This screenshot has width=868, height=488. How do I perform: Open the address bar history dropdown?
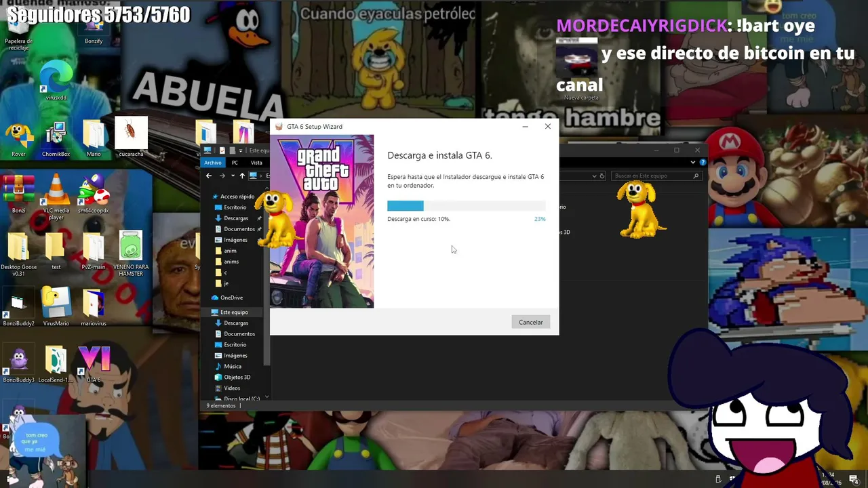coord(594,176)
